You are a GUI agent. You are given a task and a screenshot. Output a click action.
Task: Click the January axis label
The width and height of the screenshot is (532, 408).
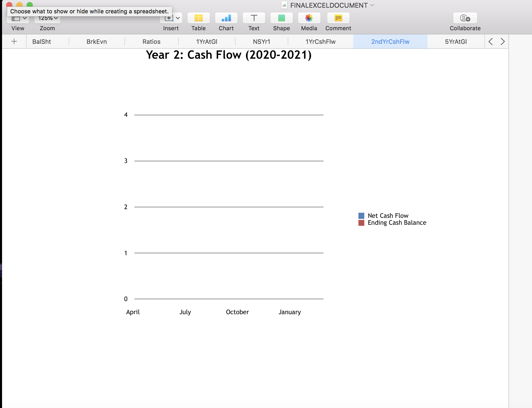click(290, 312)
